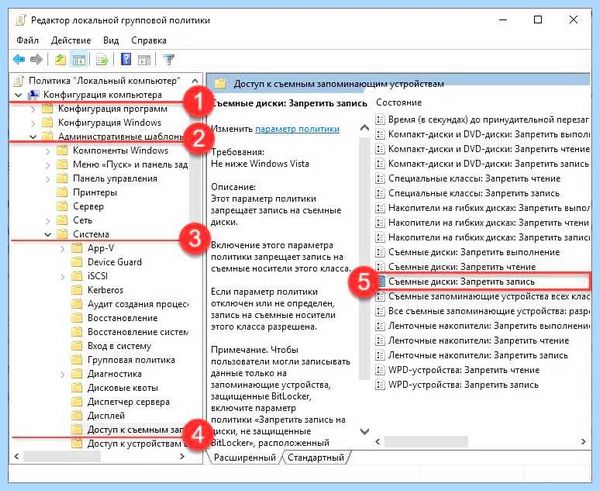The width and height of the screenshot is (600, 491).
Task: Select Специальные классы: Запретить запись
Action: [x=468, y=193]
